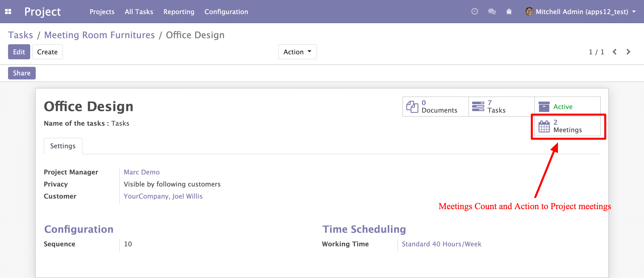
Task: Open the Documents stat button
Action: (x=435, y=107)
